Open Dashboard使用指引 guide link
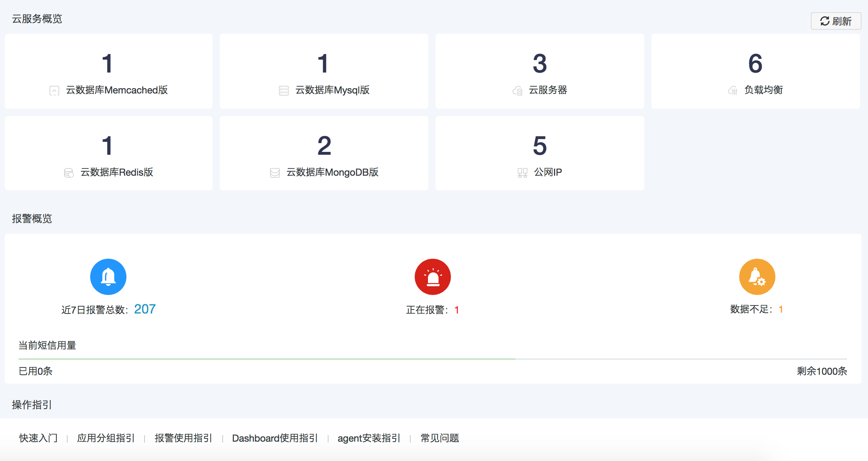Viewport: 868px width, 461px height. coord(275,438)
